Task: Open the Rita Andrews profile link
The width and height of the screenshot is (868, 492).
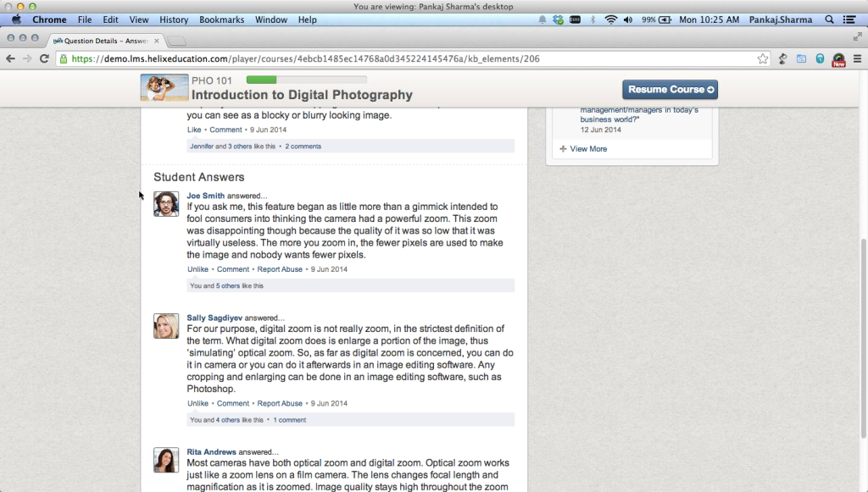Action: pos(211,452)
